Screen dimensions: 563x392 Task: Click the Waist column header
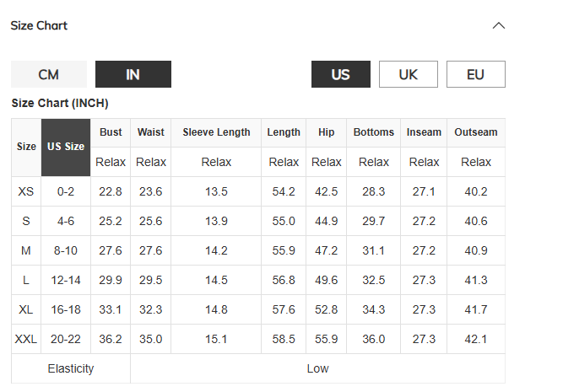(x=151, y=132)
